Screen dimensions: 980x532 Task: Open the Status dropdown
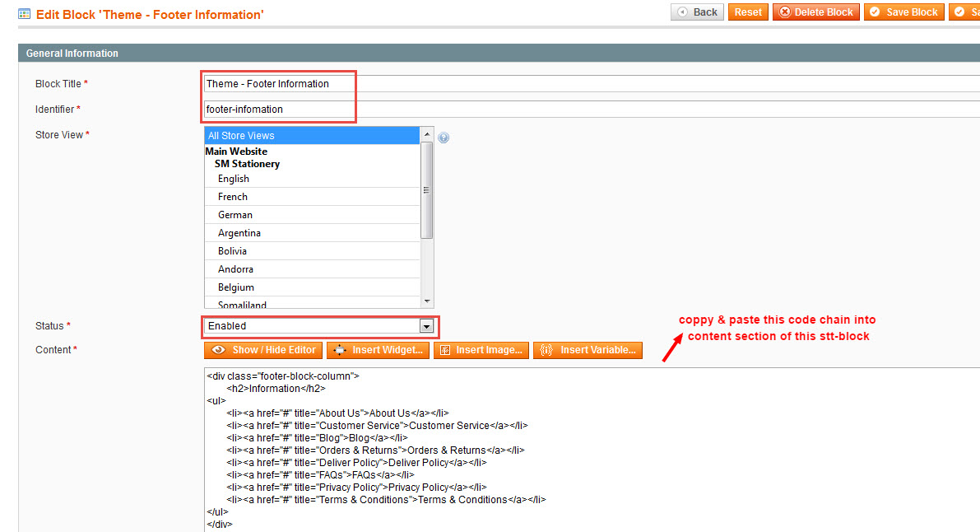[x=319, y=326]
